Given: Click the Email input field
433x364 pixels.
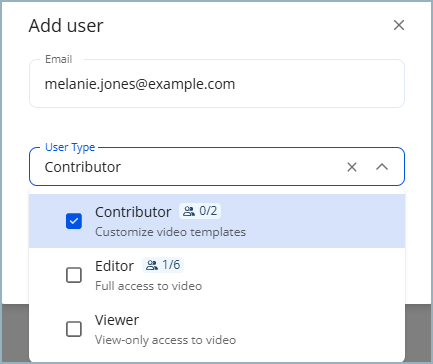Looking at the screenshot, I should (x=217, y=84).
